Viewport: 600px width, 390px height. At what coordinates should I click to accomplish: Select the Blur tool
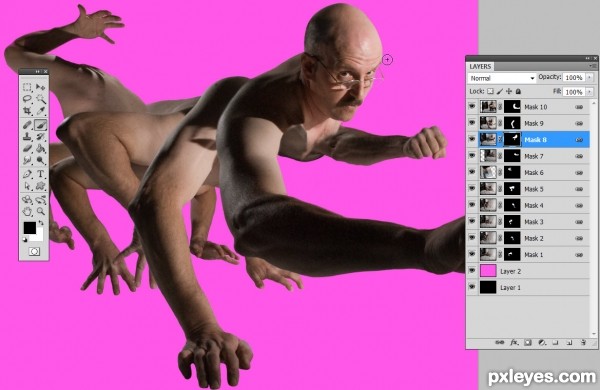click(27, 160)
